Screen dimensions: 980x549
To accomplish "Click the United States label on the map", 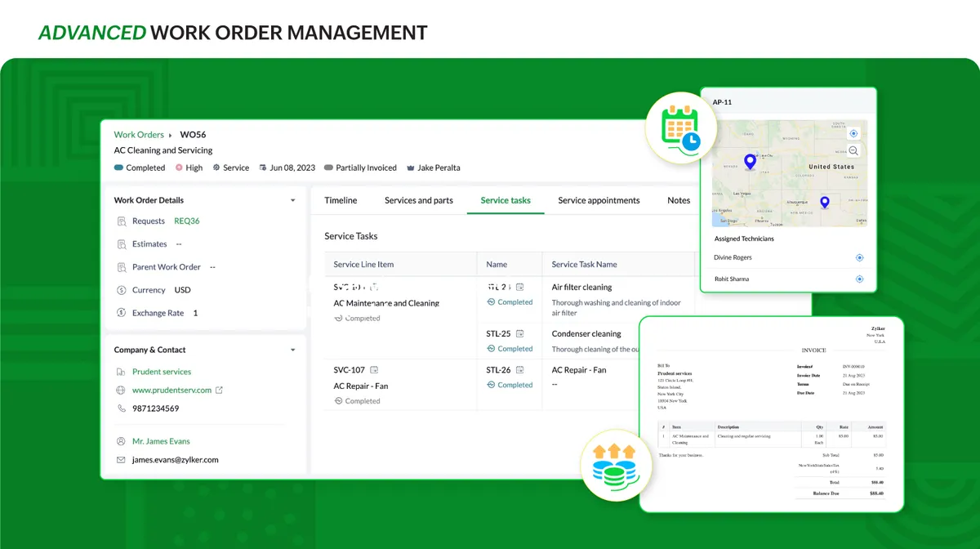I will click(831, 167).
